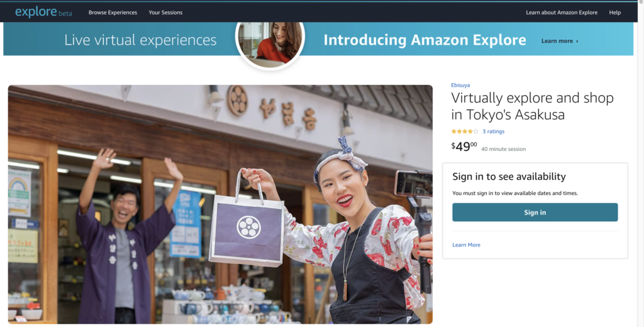Click Live virtual experiences banner text
This screenshot has width=644, height=327.
[x=140, y=40]
